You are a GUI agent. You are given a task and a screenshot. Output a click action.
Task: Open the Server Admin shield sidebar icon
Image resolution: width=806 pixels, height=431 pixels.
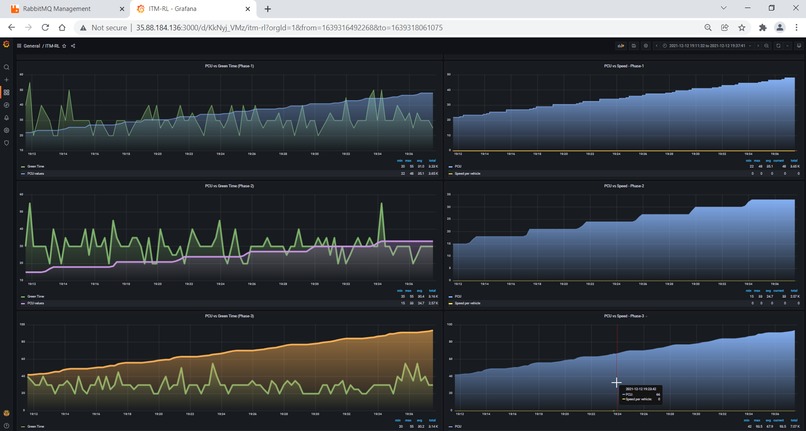coord(6,143)
